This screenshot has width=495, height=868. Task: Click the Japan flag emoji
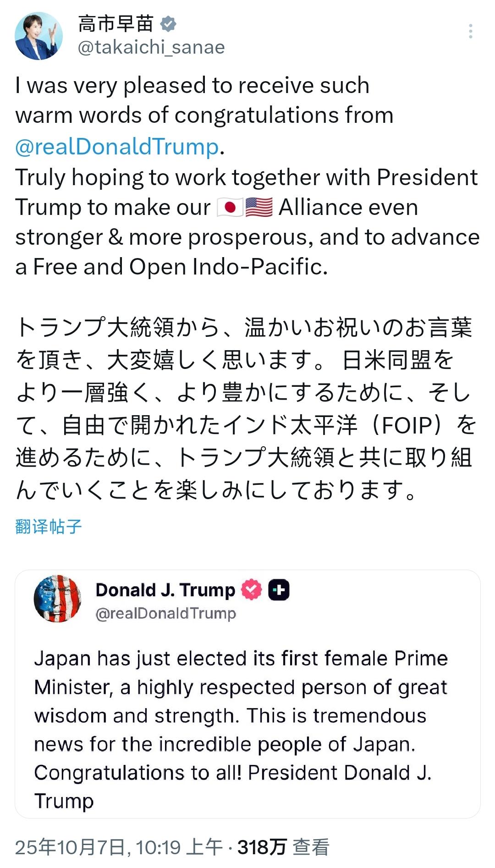(x=229, y=208)
